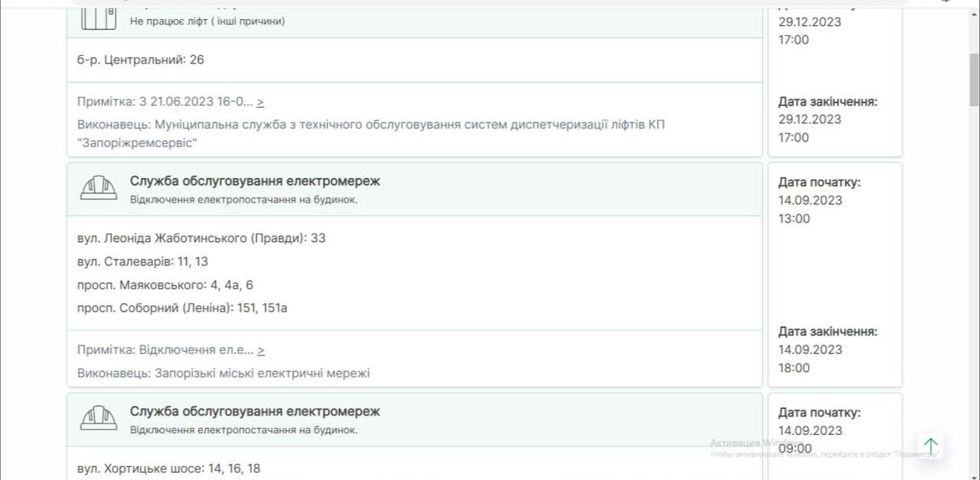Click executor Запорізькі міські електричні мережі line
980x480 pixels.
tap(224, 373)
